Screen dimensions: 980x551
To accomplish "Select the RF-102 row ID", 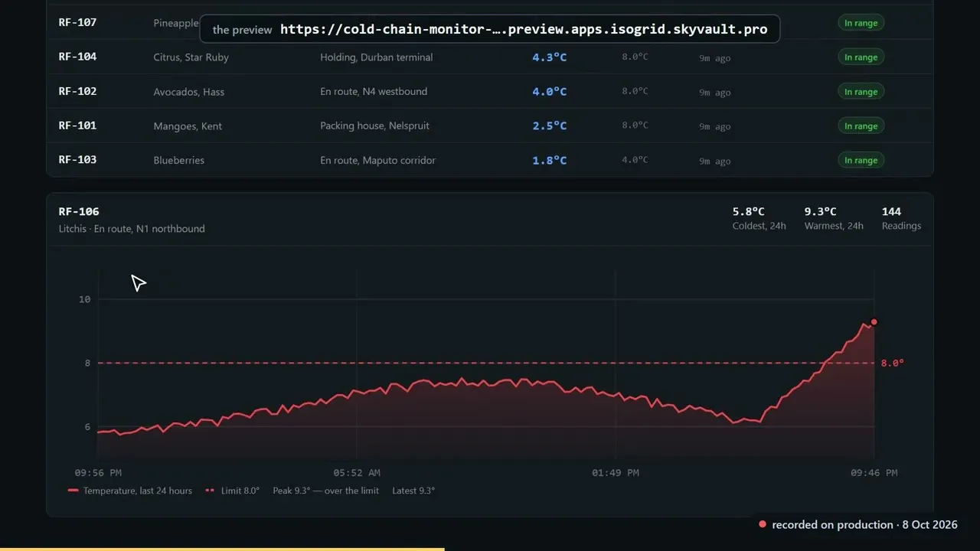I will [77, 91].
